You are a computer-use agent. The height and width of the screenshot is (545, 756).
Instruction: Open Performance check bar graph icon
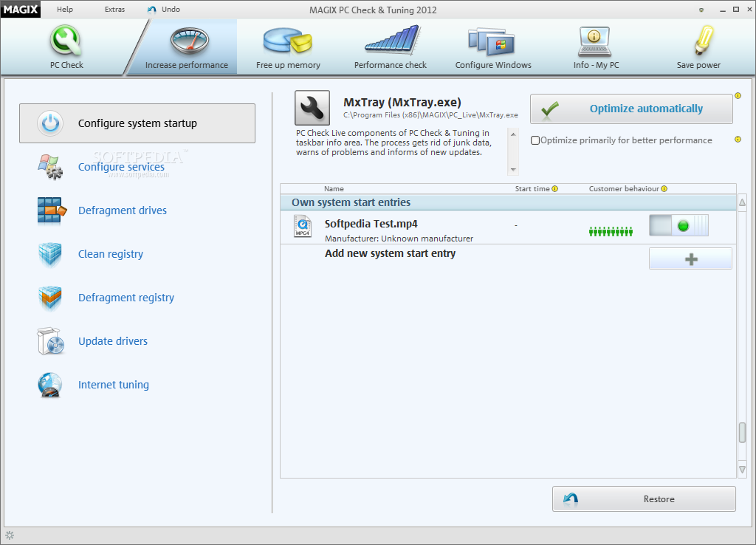pyautogui.click(x=393, y=40)
